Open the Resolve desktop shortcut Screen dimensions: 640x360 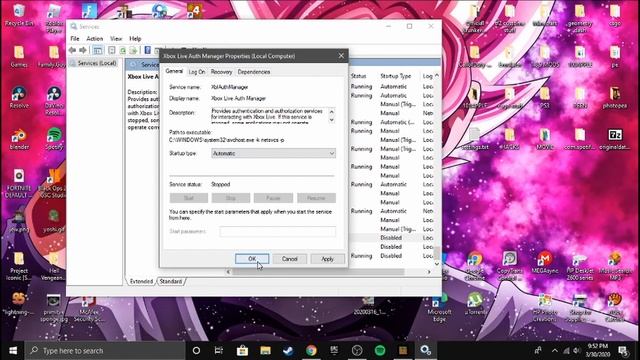[19, 97]
